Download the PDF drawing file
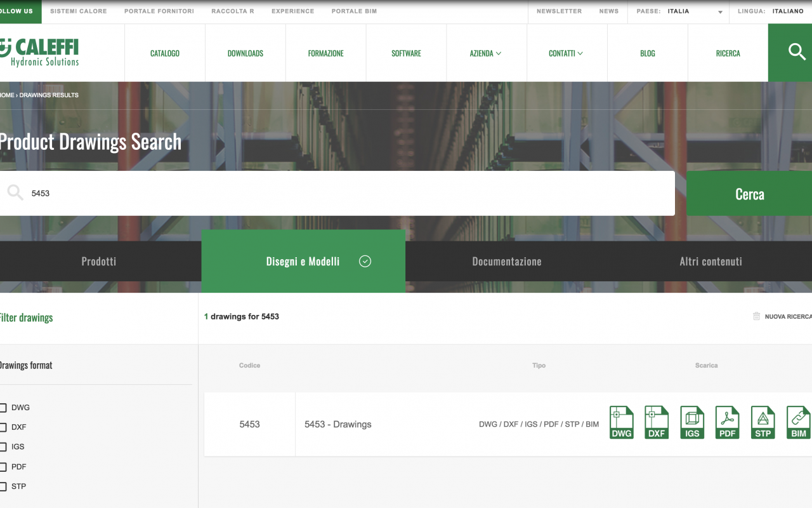The width and height of the screenshot is (812, 508). [x=728, y=423]
